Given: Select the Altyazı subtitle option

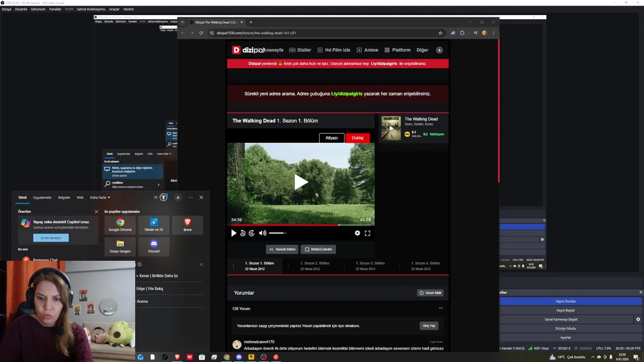Looking at the screenshot, I should click(x=332, y=138).
